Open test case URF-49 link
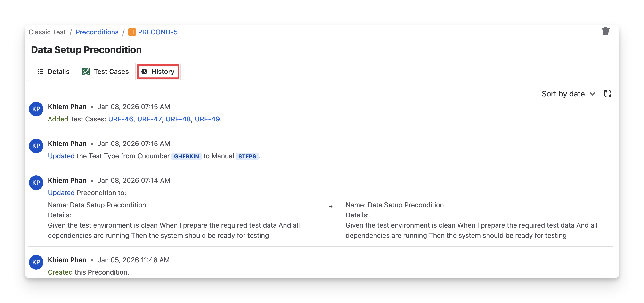The width and height of the screenshot is (644, 303). 207,119
